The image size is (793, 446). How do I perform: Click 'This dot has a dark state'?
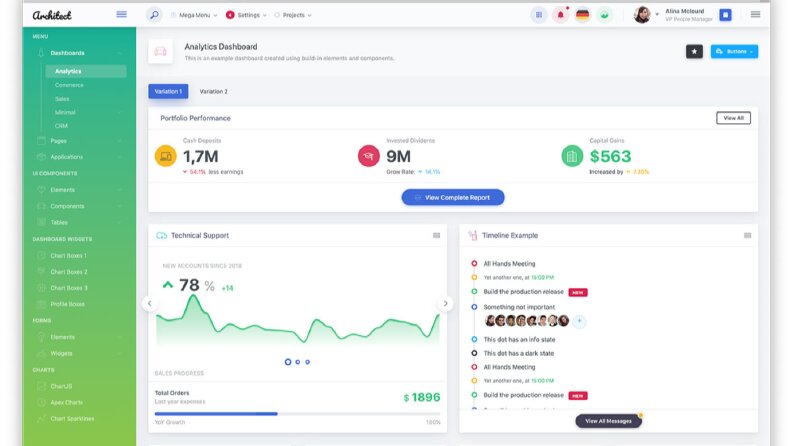point(519,353)
